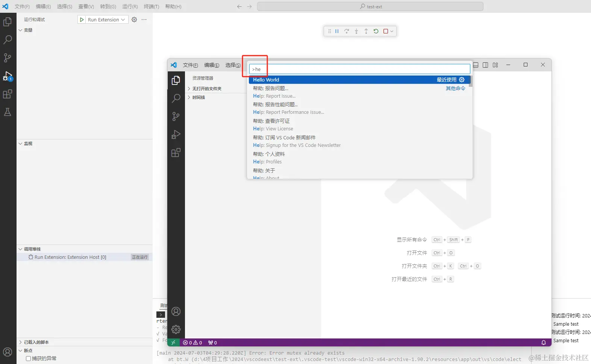Toggle panel layout icon in Extension Host title bar
This screenshot has width=591, height=364.
[476, 65]
